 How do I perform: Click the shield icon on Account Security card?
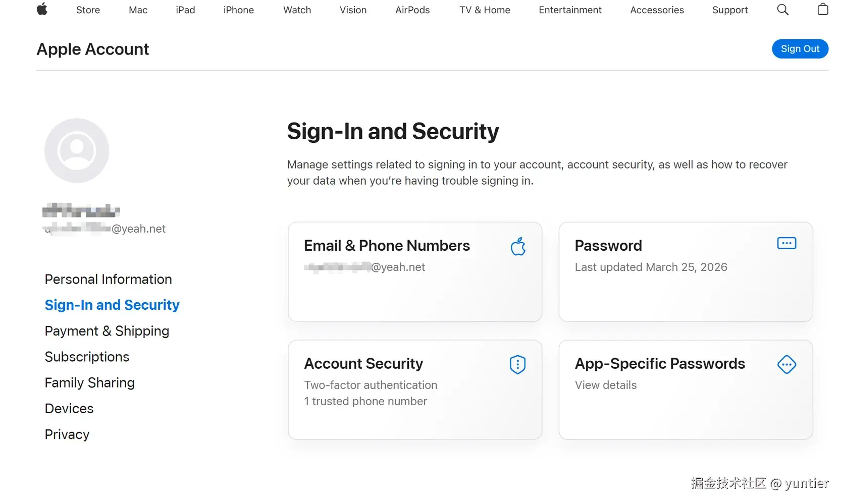point(517,365)
